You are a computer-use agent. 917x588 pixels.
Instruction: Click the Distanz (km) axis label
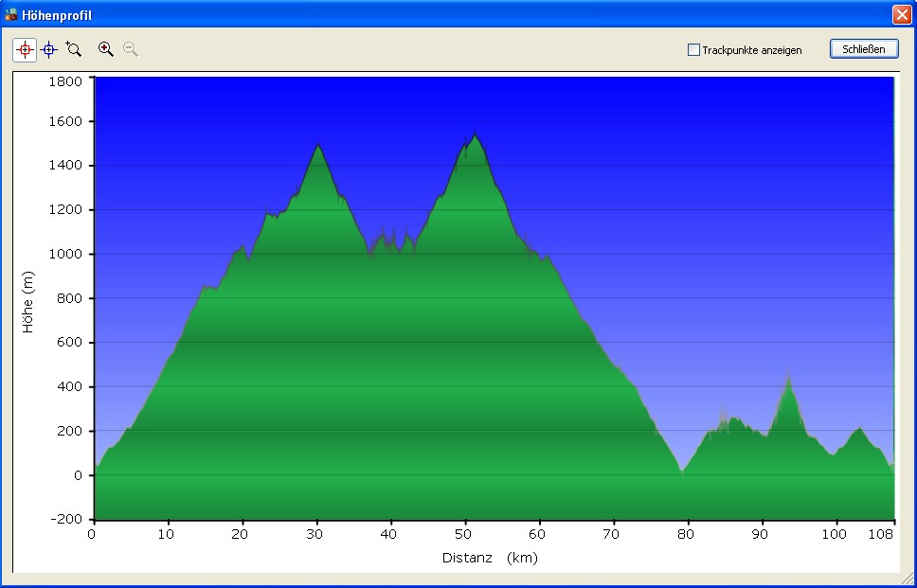tap(490, 558)
